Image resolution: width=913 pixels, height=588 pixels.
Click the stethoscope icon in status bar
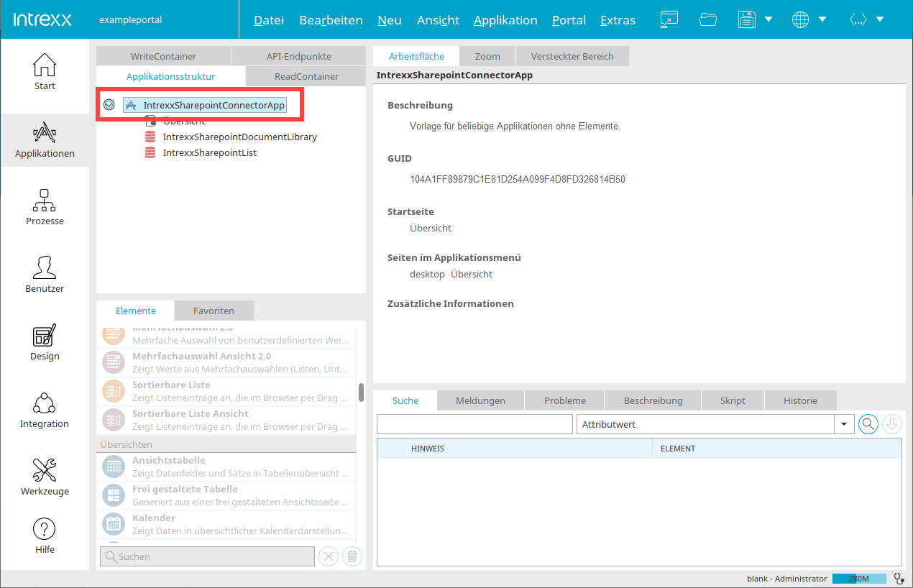(899, 578)
